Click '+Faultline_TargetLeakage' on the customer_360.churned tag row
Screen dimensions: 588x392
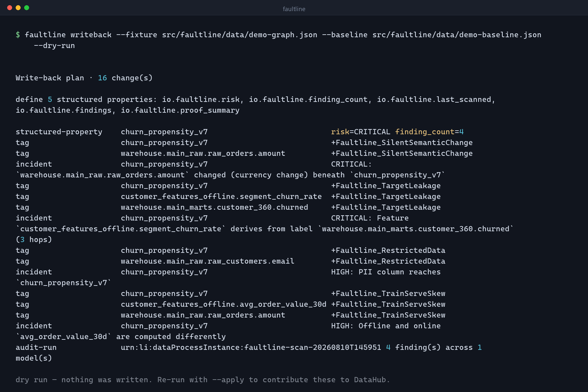(x=386, y=207)
